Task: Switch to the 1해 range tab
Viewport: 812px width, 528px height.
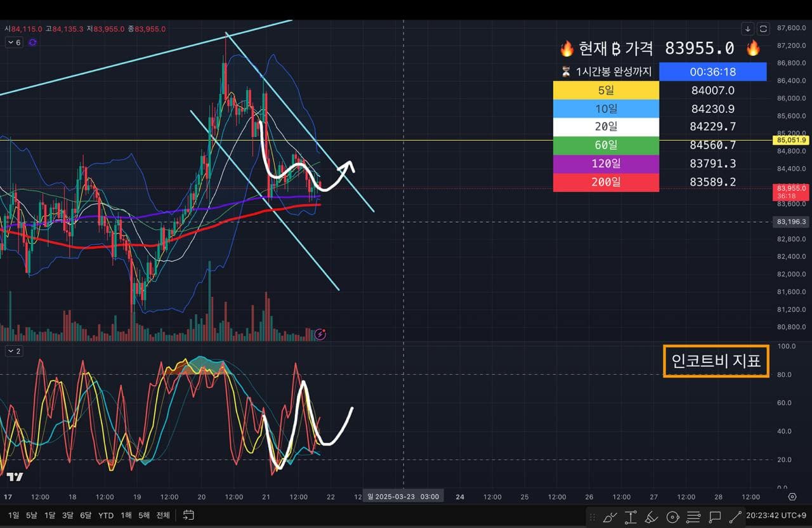Action: (x=126, y=515)
